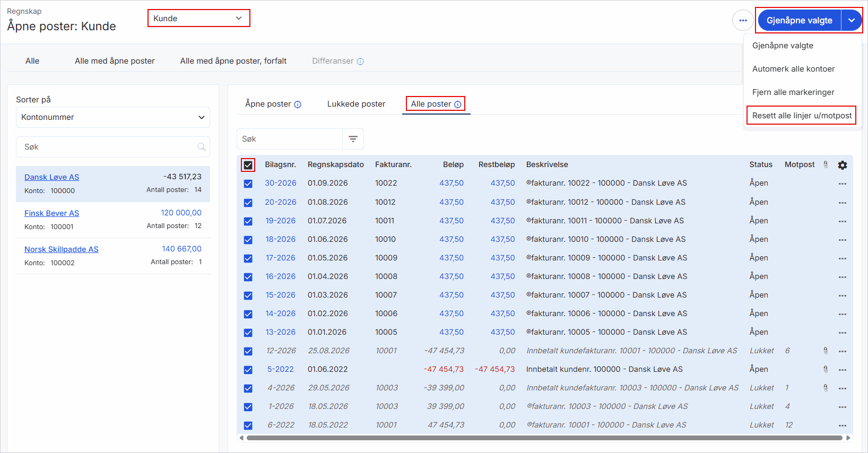This screenshot has width=868, height=453.
Task: Switch to Lukkede poster tab
Action: [x=356, y=104]
